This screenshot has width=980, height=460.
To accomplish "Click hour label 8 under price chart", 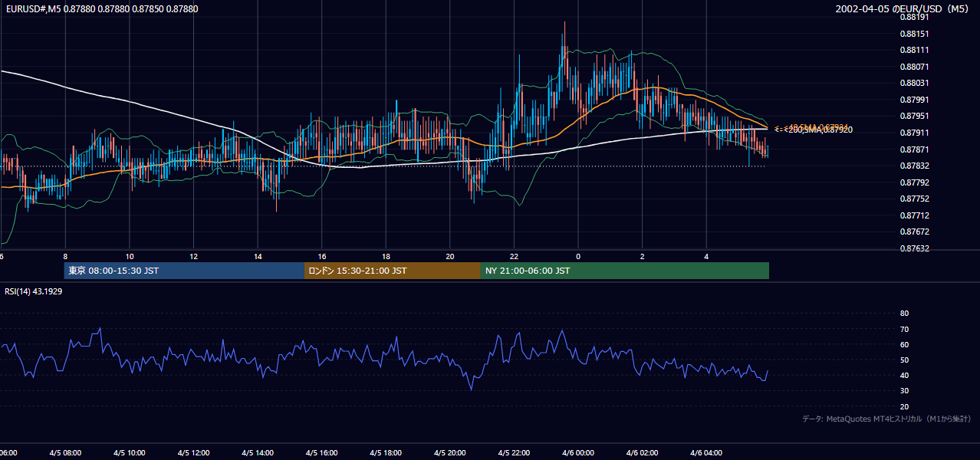I will tap(65, 256).
